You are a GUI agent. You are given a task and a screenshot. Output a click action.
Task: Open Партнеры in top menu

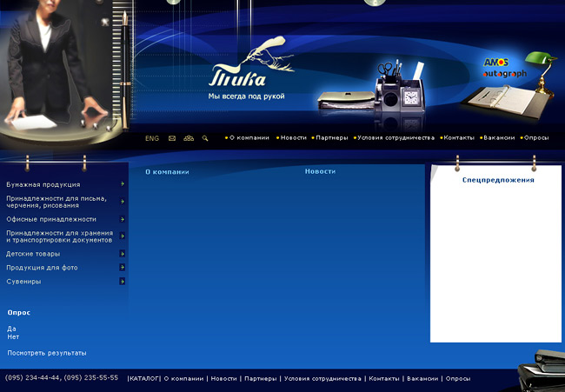pos(332,137)
